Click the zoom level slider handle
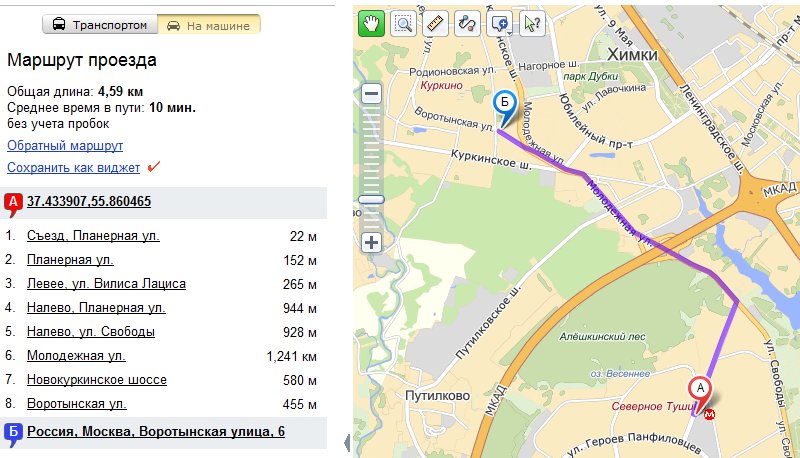The height and width of the screenshot is (458, 800). coord(371,199)
